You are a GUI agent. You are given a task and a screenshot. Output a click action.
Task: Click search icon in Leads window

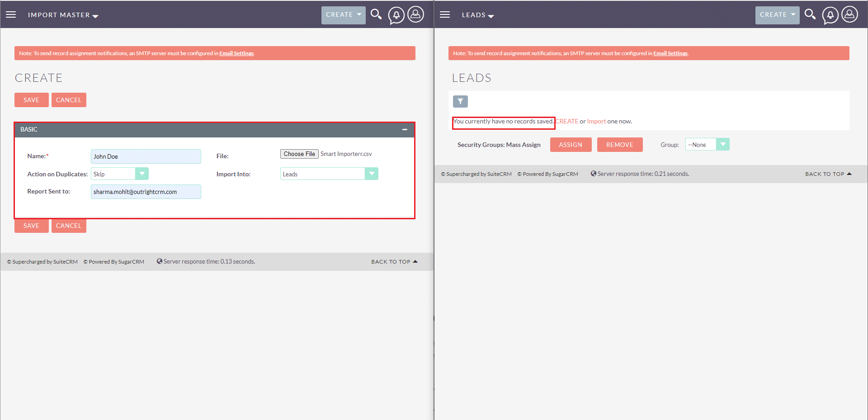[810, 14]
